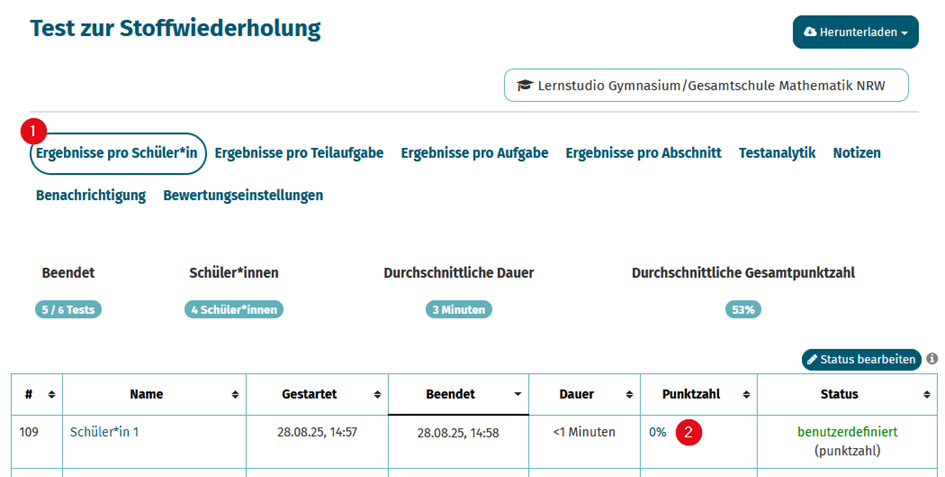This screenshot has height=477, width=945.
Task: Open the Ergebnisse pro Abschnitt tab
Action: pyautogui.click(x=643, y=153)
